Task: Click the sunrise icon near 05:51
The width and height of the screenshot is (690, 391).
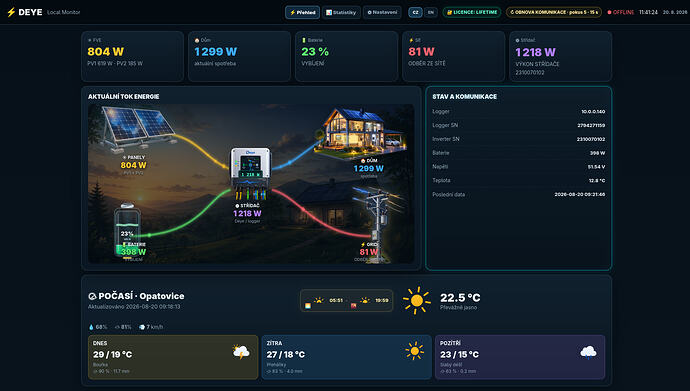Action: pos(319,300)
